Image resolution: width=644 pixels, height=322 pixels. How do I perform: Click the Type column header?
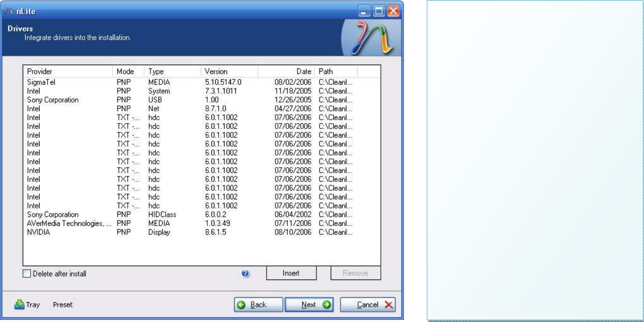(x=172, y=71)
